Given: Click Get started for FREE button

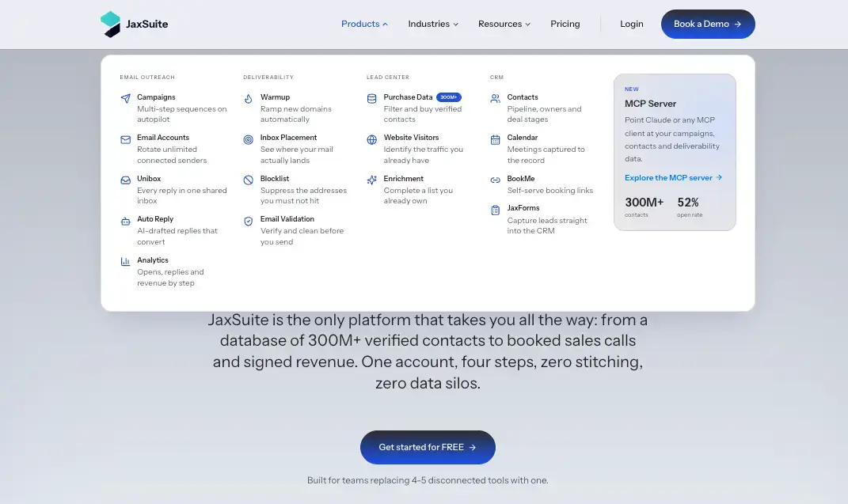Looking at the screenshot, I should (428, 447).
